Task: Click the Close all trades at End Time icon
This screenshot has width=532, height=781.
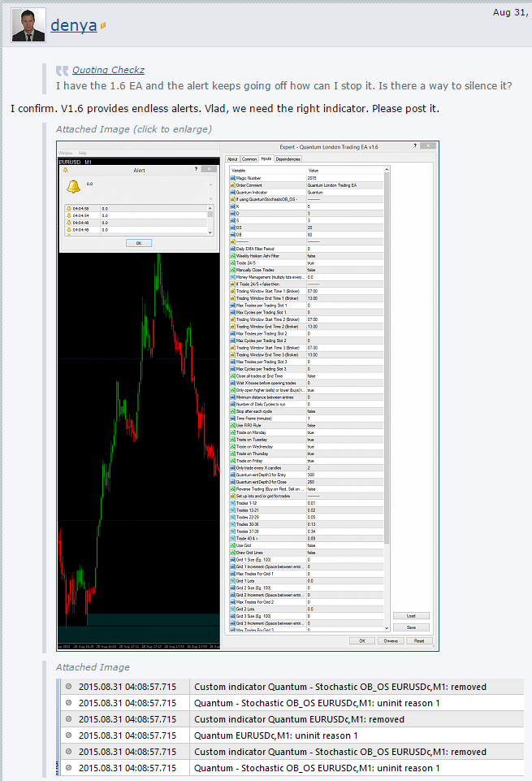Action: 232,376
